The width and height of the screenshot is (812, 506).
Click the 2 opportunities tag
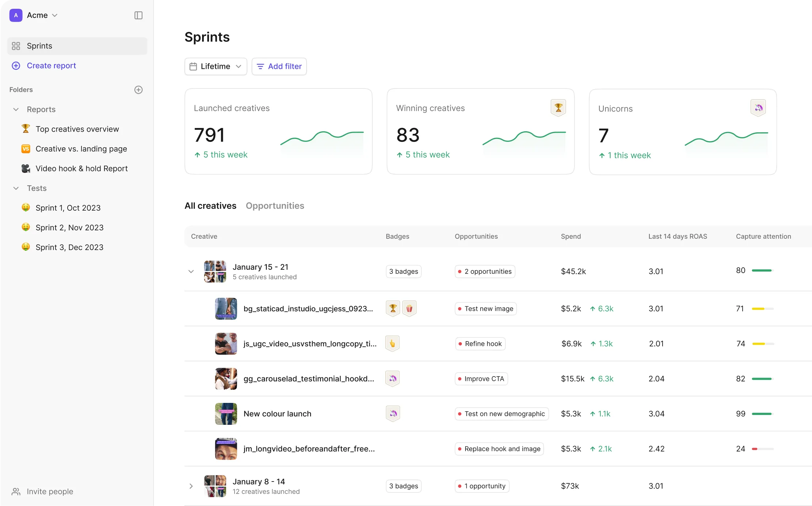tap(485, 272)
